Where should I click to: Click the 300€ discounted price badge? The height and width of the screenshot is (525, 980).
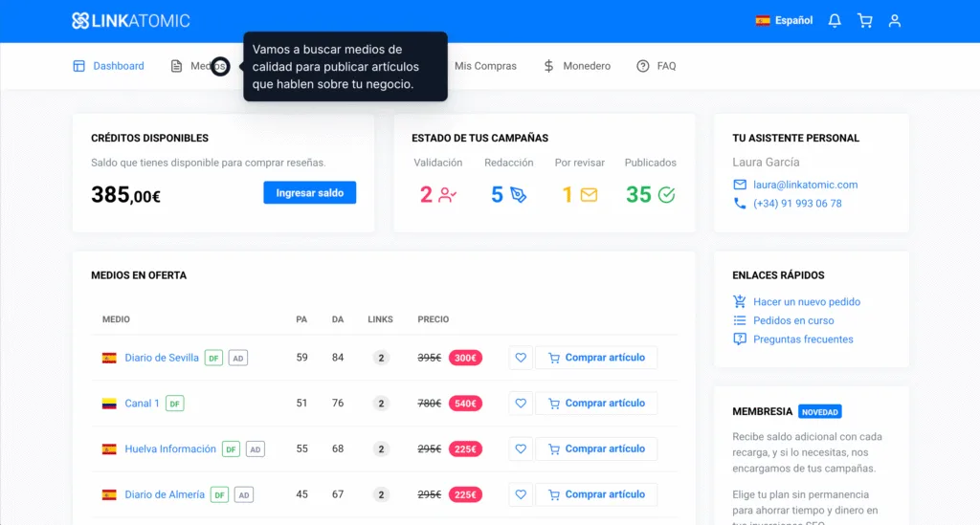pos(465,358)
